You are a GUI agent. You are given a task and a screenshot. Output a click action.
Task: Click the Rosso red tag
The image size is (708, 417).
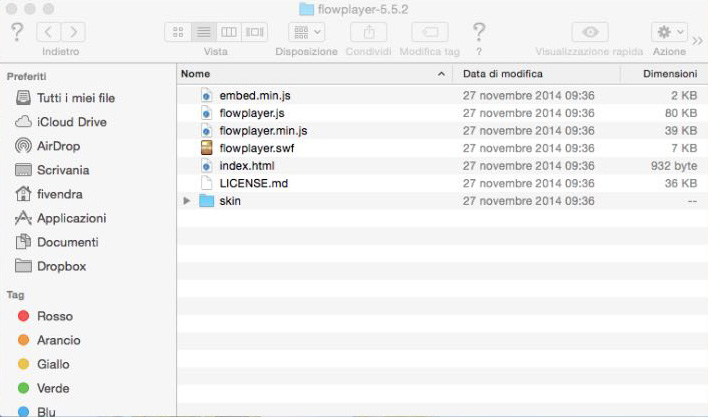pyautogui.click(x=54, y=316)
